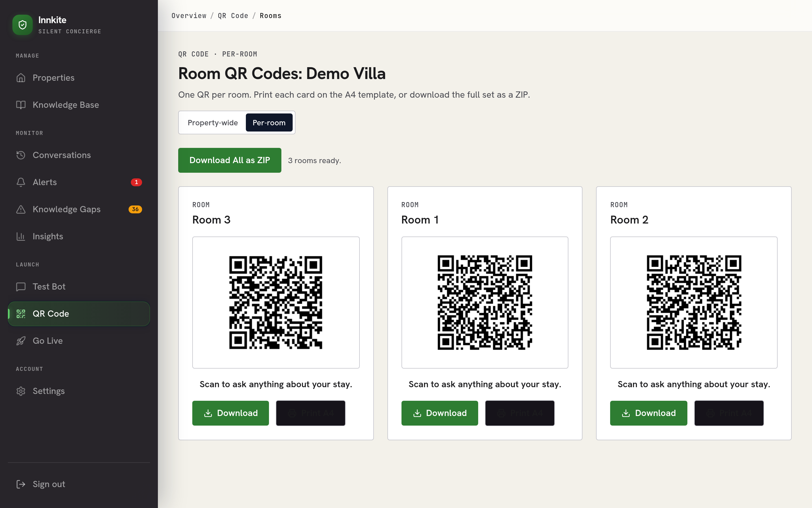
Task: Print A4 card for Room 2
Action: [x=729, y=413]
